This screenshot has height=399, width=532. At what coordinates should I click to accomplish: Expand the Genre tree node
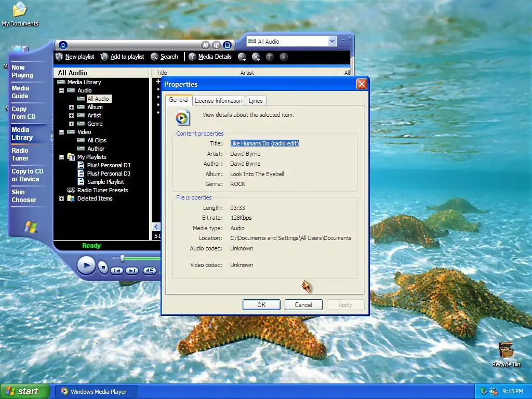point(71,124)
